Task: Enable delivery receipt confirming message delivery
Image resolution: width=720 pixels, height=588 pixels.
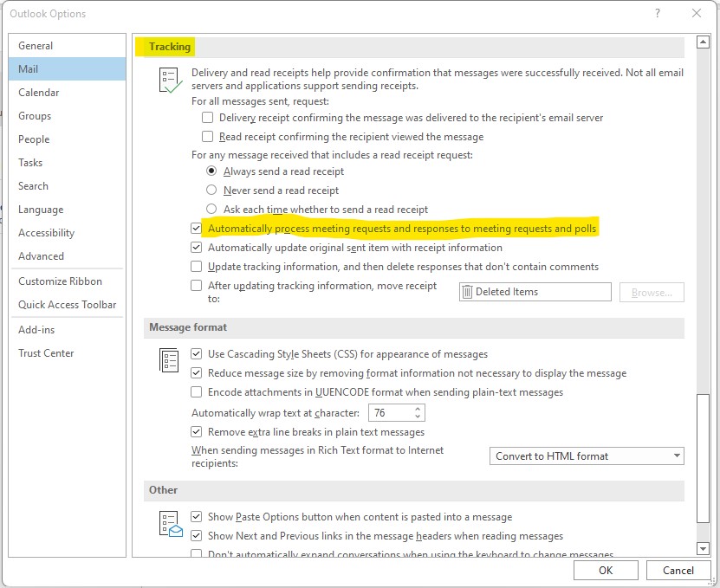Action: tap(207, 118)
